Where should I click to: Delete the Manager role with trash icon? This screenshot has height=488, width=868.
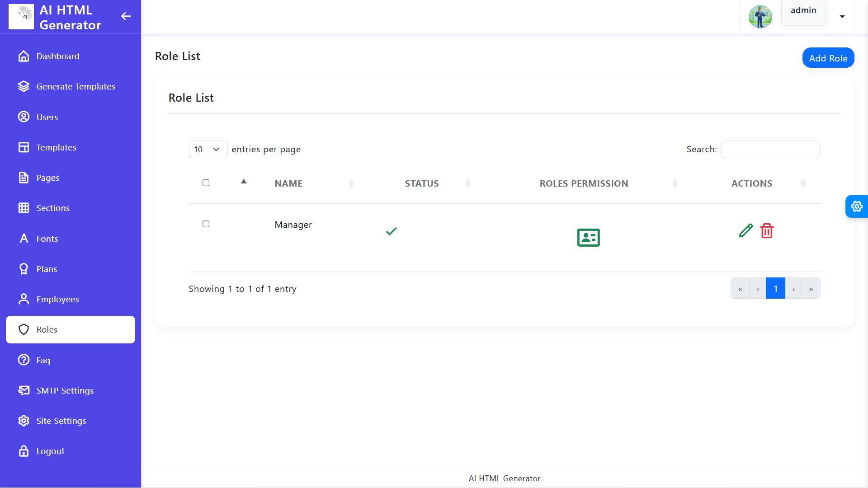[x=767, y=231]
